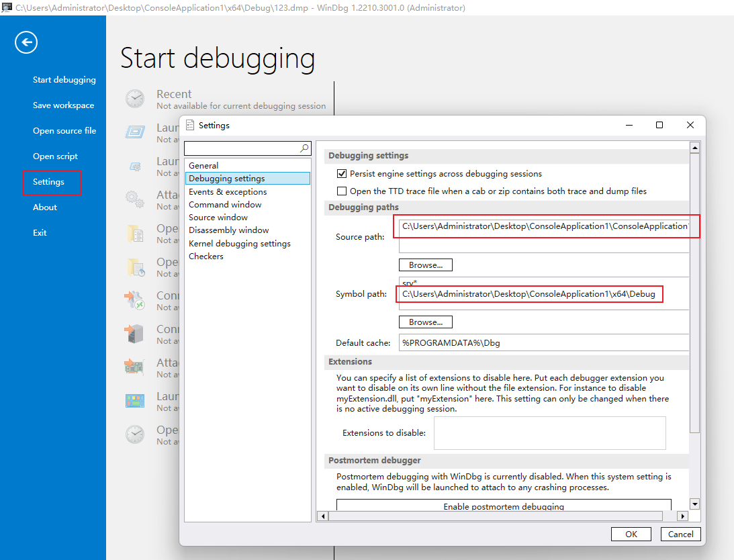This screenshot has width=734, height=560.
Task: Click the back arrow circle icon
Action: pyautogui.click(x=26, y=43)
